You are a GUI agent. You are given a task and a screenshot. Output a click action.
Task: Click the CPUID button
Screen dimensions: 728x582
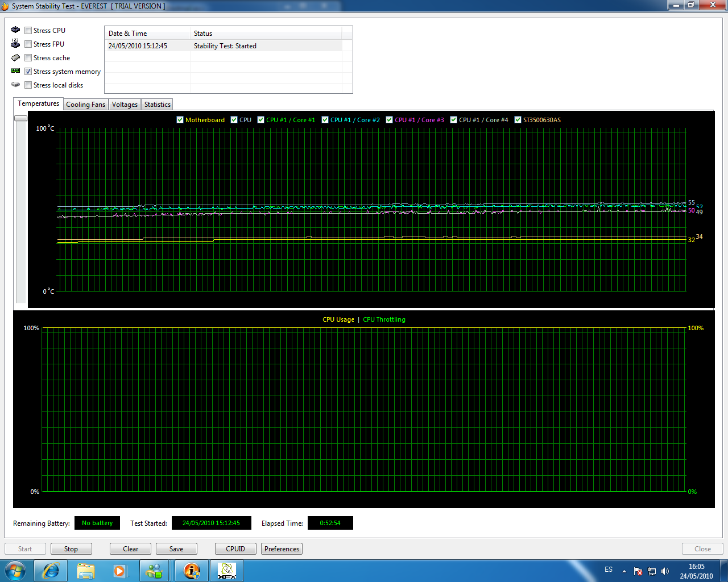pyautogui.click(x=235, y=549)
